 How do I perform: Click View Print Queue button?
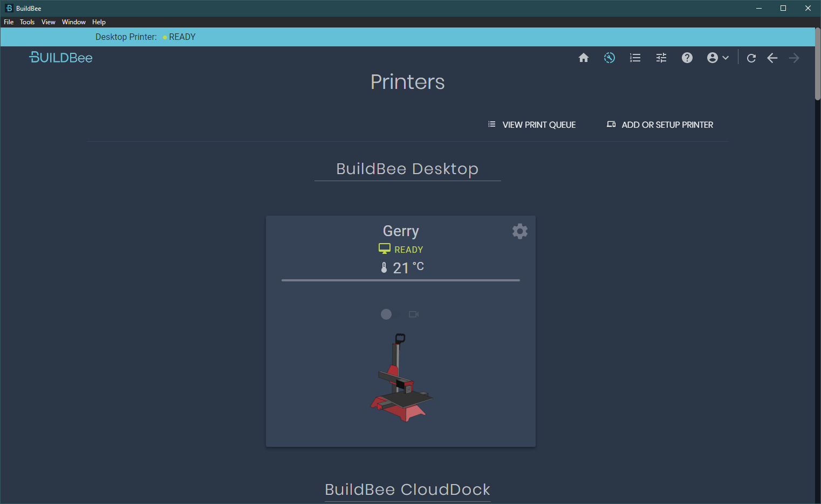(x=532, y=125)
